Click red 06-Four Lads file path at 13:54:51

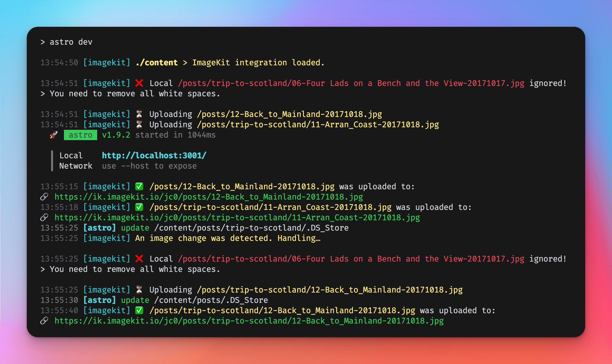[351, 83]
